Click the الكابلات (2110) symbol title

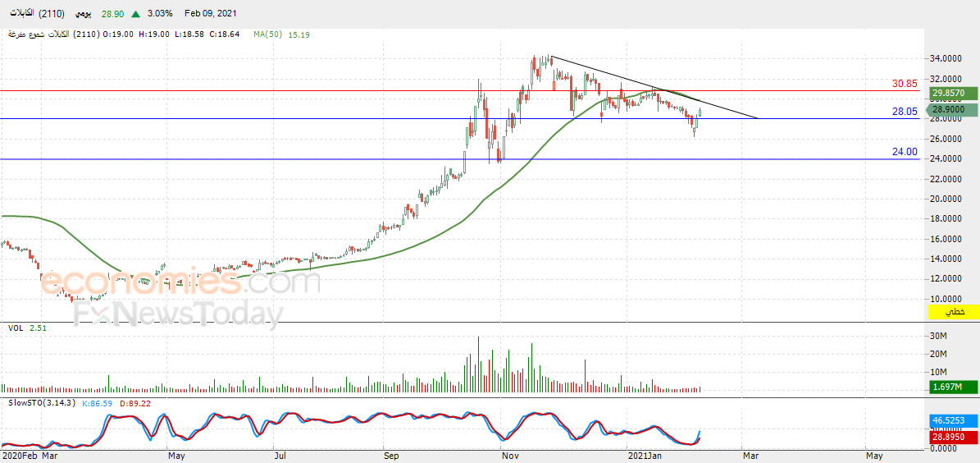[x=39, y=13]
